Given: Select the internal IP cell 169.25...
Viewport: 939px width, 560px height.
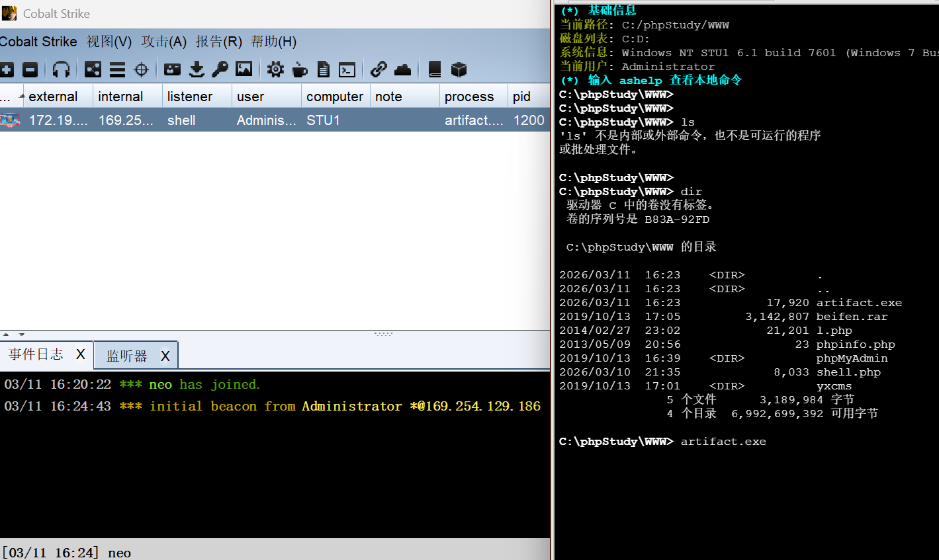Looking at the screenshot, I should [128, 120].
